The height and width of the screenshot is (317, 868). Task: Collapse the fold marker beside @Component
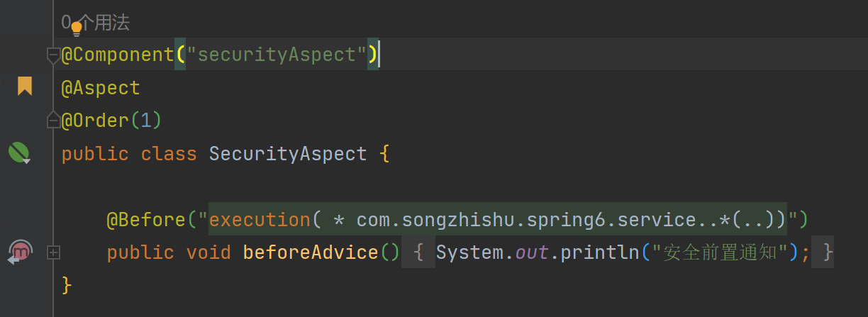53,55
